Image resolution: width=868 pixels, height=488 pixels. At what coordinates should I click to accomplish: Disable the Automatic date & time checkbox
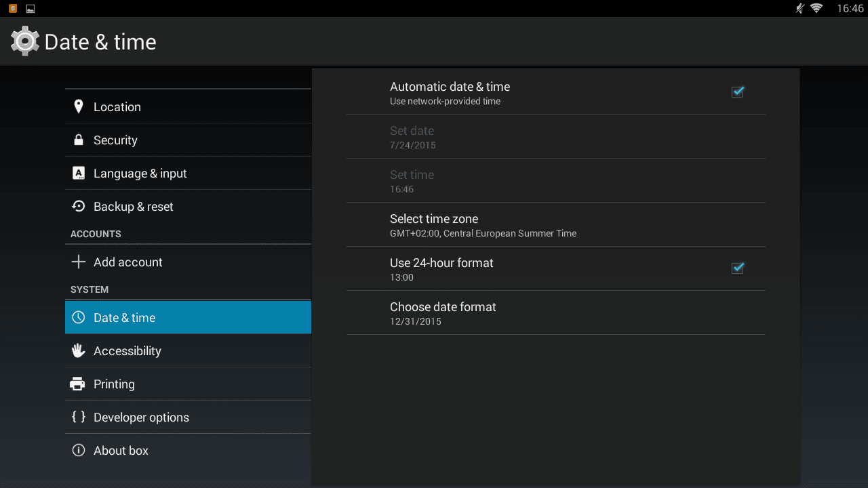(738, 91)
